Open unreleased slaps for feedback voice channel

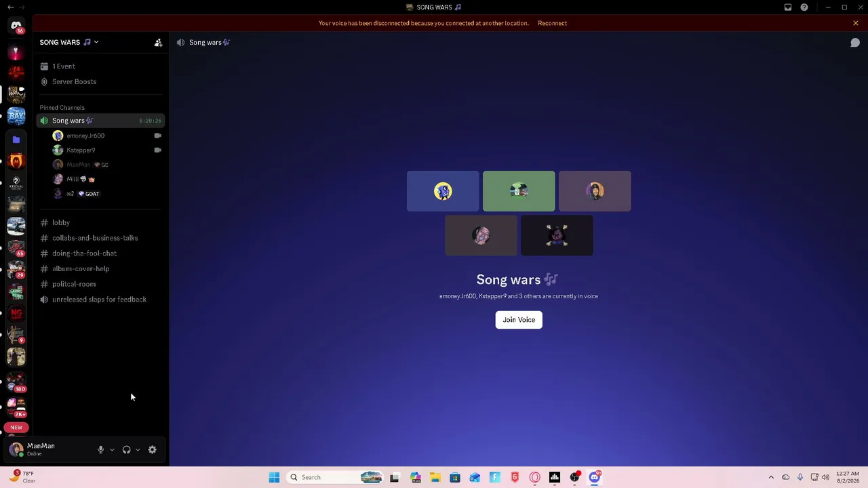[100, 300]
